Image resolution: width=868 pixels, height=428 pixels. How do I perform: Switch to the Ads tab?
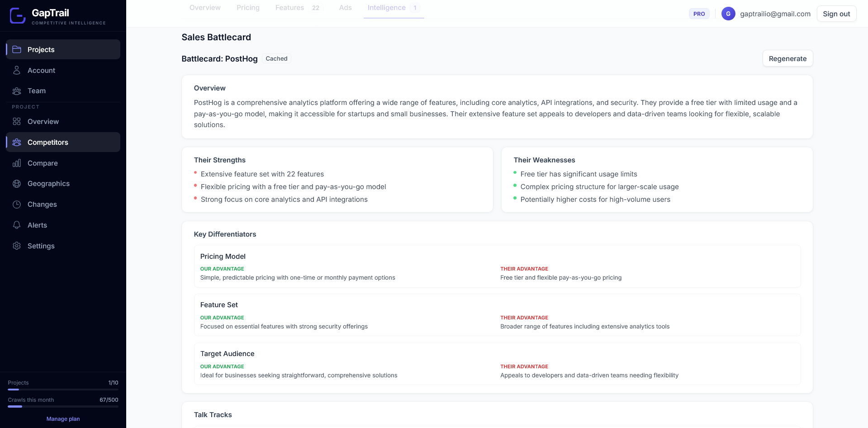(345, 8)
